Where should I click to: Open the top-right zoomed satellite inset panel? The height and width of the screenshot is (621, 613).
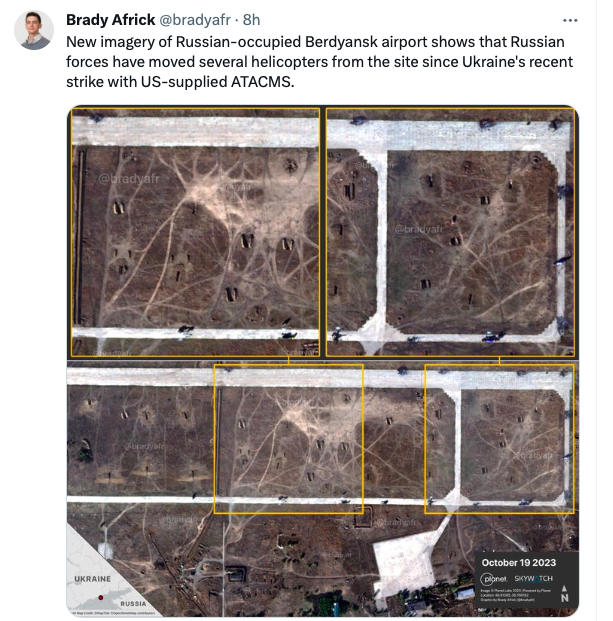(x=450, y=232)
